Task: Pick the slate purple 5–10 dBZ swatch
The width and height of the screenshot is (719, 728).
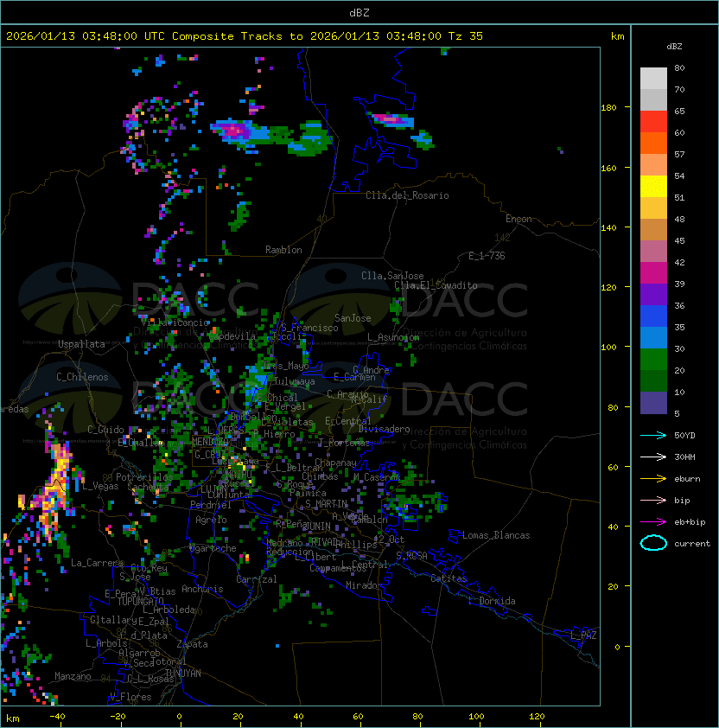Action: [x=653, y=403]
